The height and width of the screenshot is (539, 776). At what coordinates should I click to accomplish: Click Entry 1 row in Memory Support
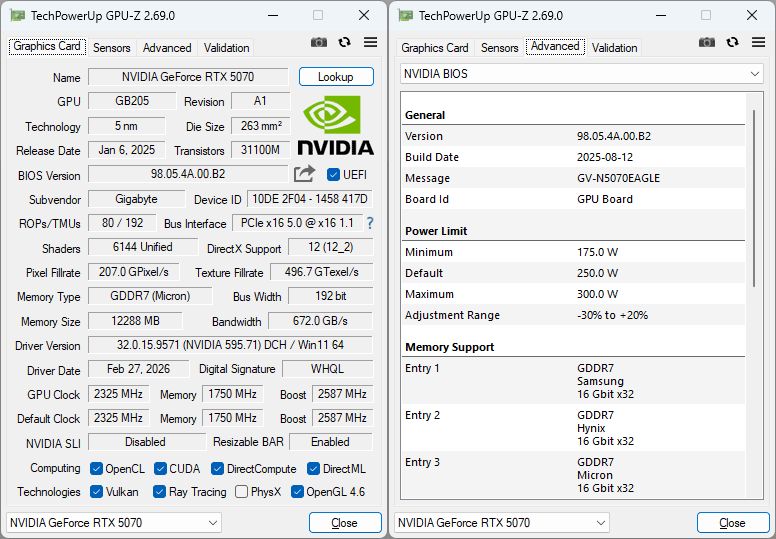tap(574, 381)
